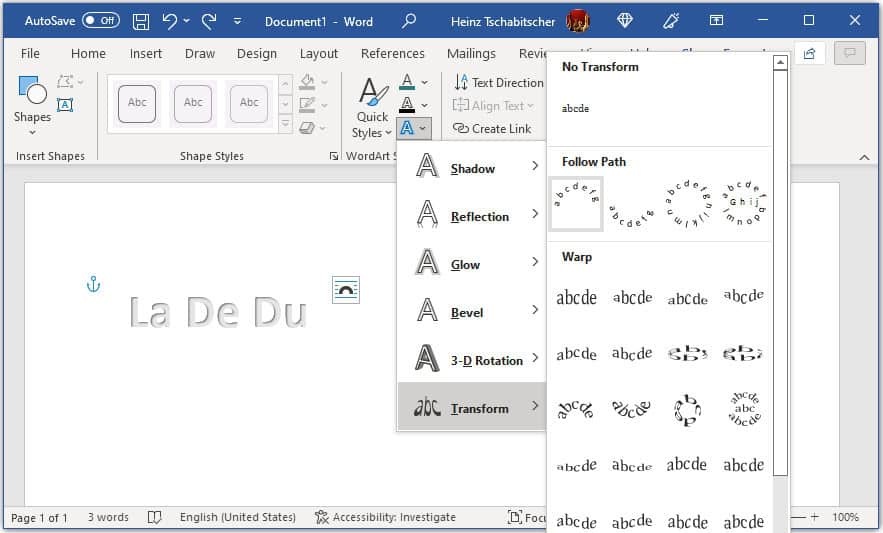This screenshot has height=533, width=883.
Task: Collapse the ribbon with chevron arrow
Action: pyautogui.click(x=864, y=157)
